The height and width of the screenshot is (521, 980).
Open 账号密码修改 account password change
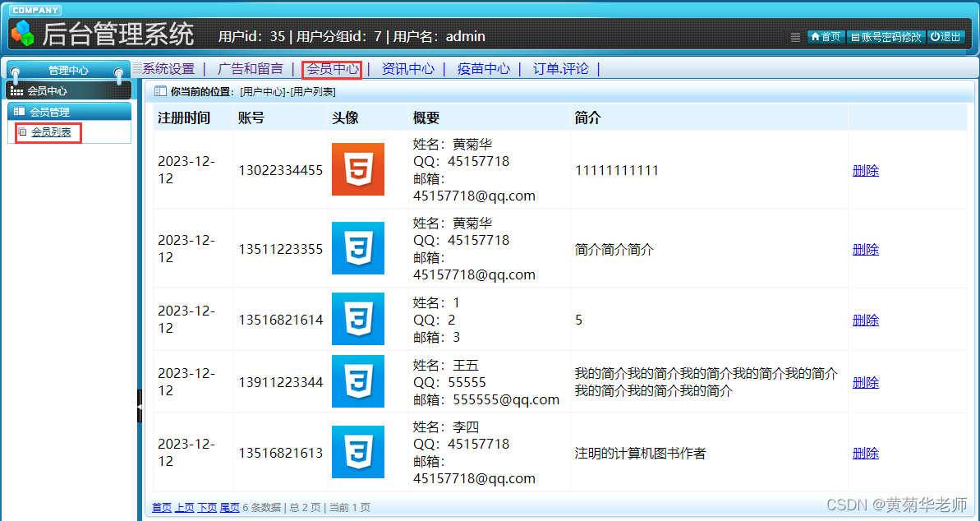(886, 37)
